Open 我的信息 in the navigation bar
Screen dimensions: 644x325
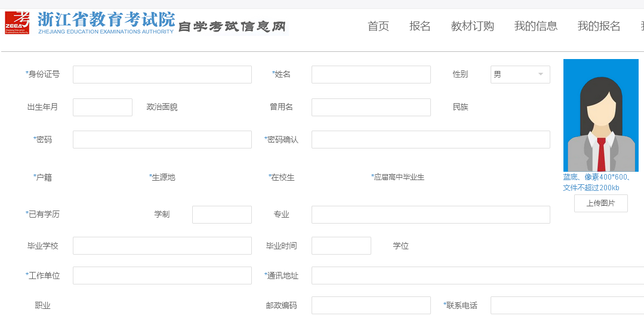[x=536, y=26]
